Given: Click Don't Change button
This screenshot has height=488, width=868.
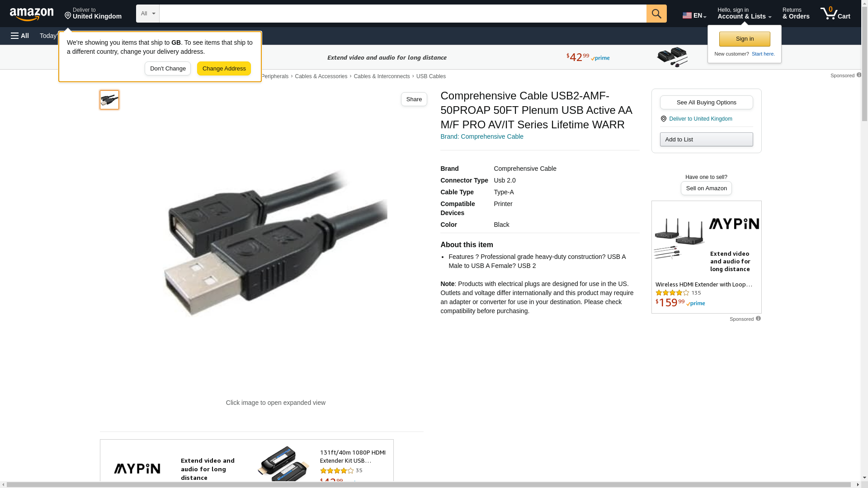Looking at the screenshot, I should (x=168, y=69).
